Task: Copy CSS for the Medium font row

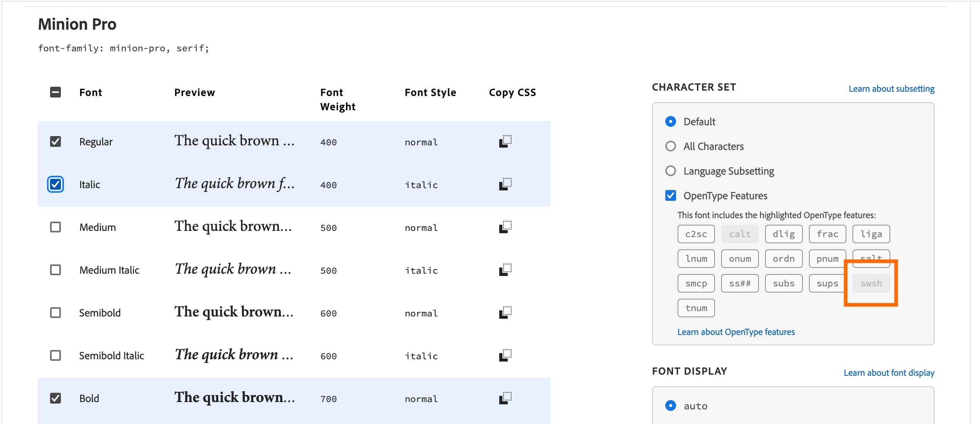Action: click(x=505, y=227)
